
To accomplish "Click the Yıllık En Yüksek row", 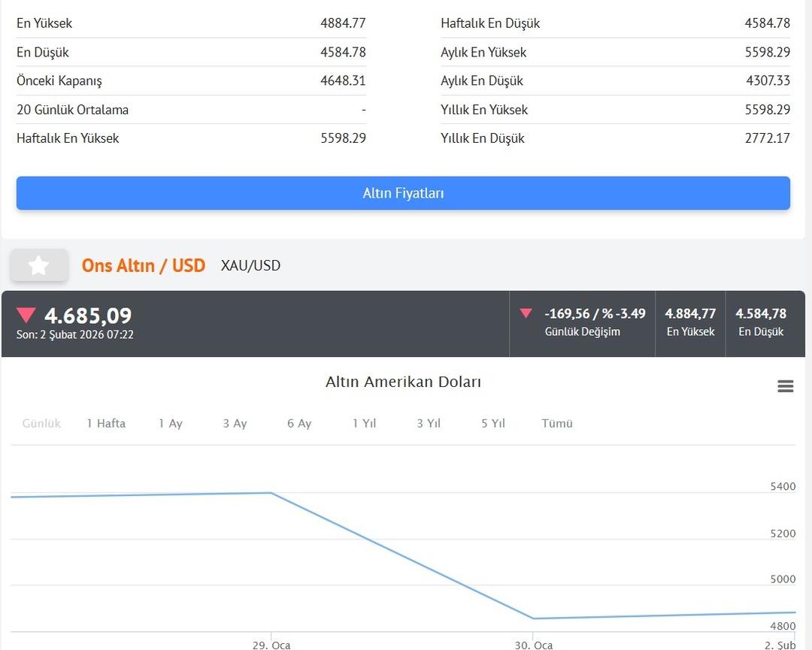I will (x=615, y=110).
